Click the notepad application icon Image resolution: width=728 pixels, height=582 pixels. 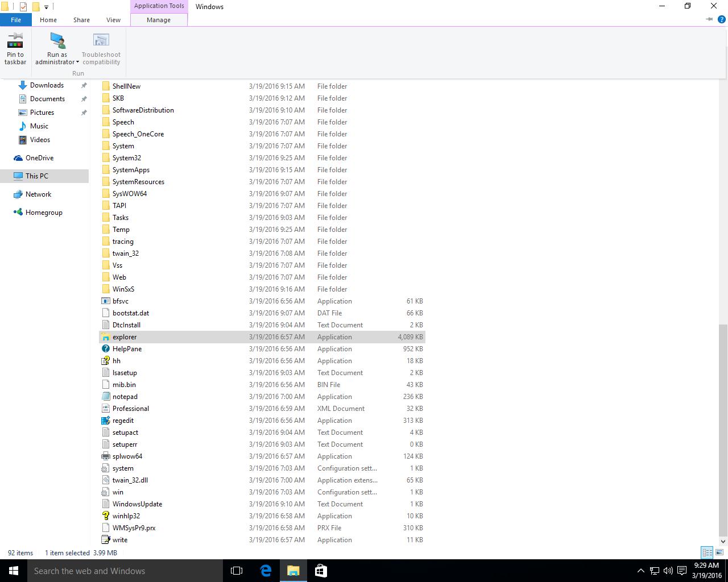105,397
